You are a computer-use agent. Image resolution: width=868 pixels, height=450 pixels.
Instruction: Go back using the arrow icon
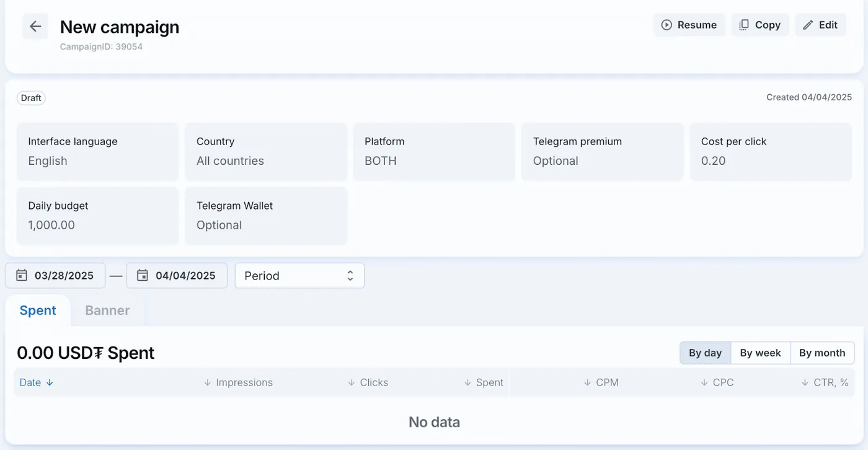[35, 26]
